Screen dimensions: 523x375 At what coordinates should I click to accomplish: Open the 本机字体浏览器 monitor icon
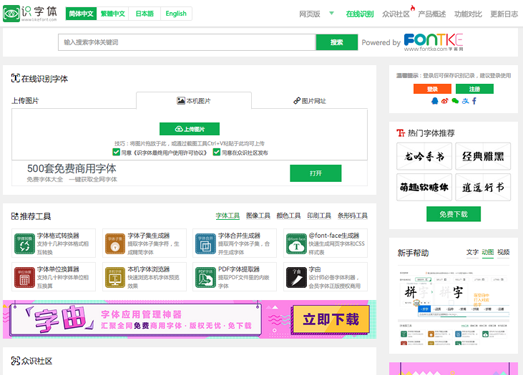[115, 277]
